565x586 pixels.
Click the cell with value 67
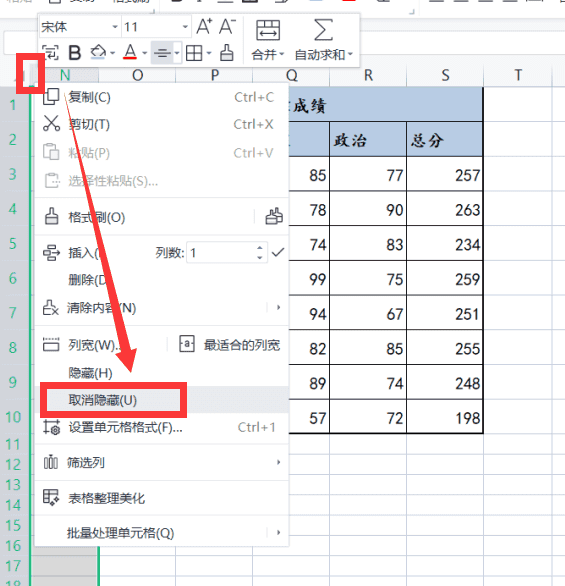[368, 313]
